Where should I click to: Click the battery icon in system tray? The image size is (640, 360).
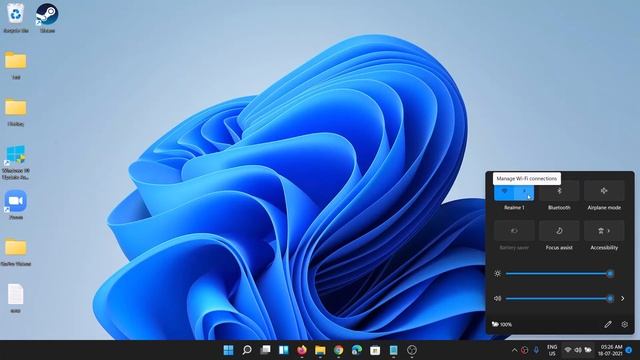pyautogui.click(x=588, y=350)
